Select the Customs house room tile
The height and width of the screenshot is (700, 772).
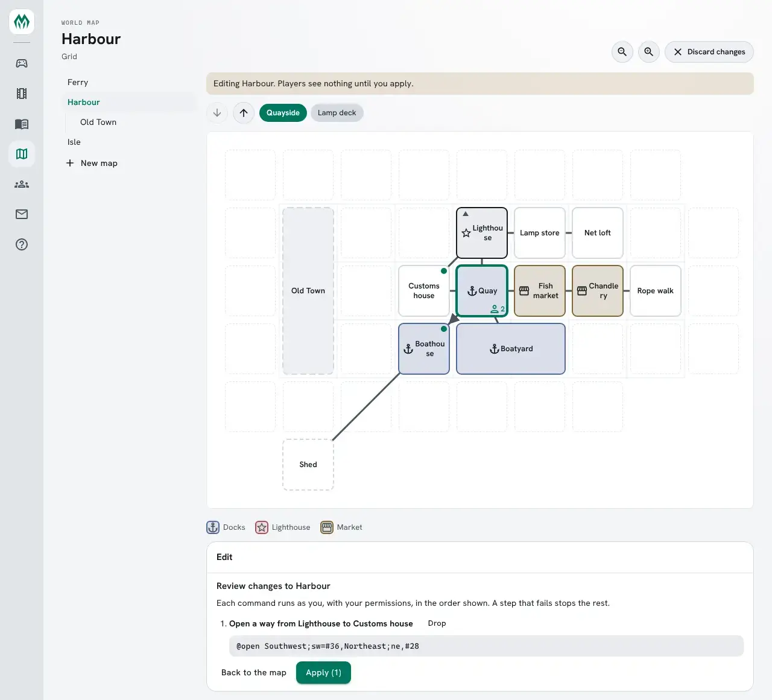(424, 291)
